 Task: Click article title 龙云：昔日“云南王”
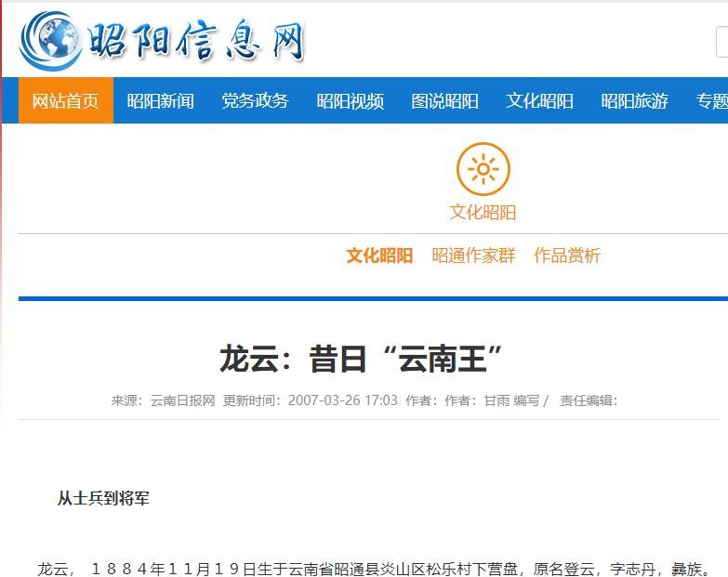tap(361, 359)
